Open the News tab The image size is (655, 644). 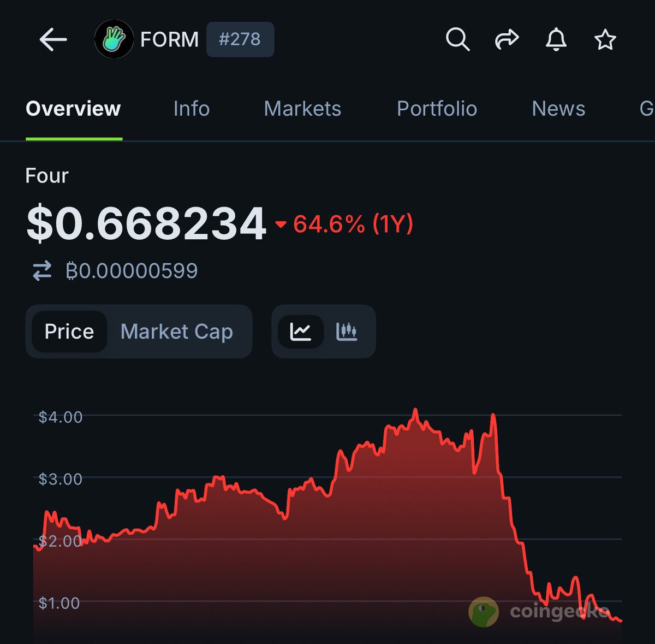coord(558,109)
